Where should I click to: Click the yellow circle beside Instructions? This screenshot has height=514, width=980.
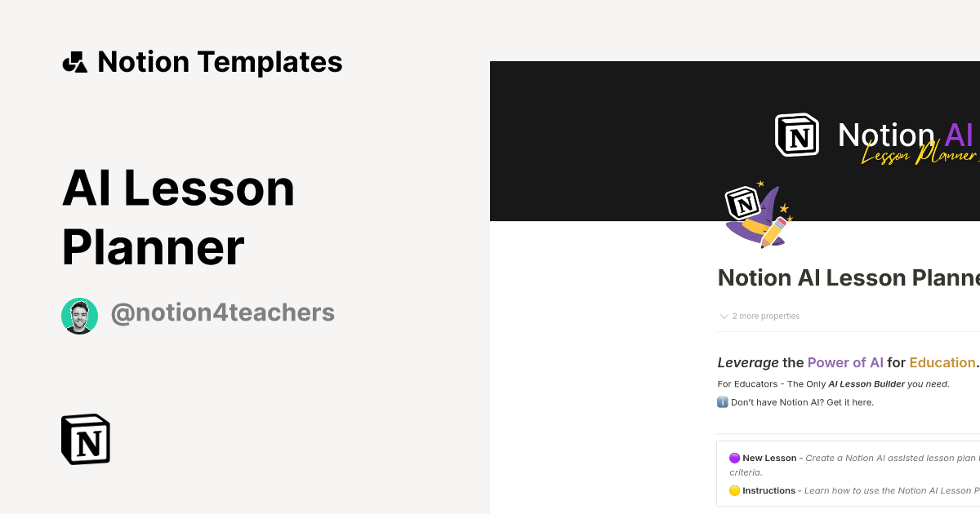734,491
